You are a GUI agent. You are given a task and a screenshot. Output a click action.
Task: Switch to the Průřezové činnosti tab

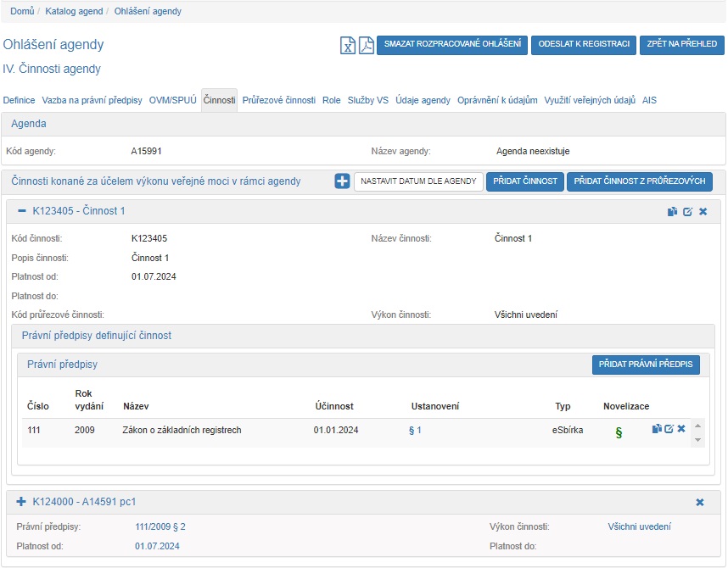(278, 100)
